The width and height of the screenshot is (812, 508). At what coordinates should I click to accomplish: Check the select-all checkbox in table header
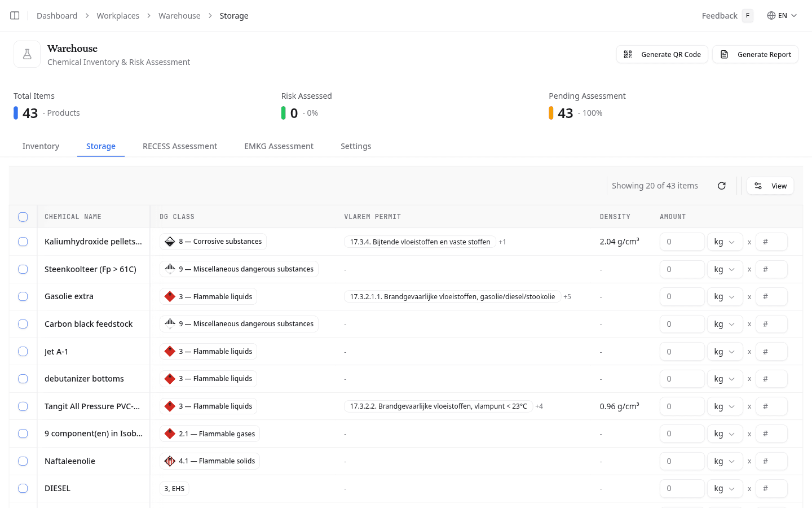23,217
